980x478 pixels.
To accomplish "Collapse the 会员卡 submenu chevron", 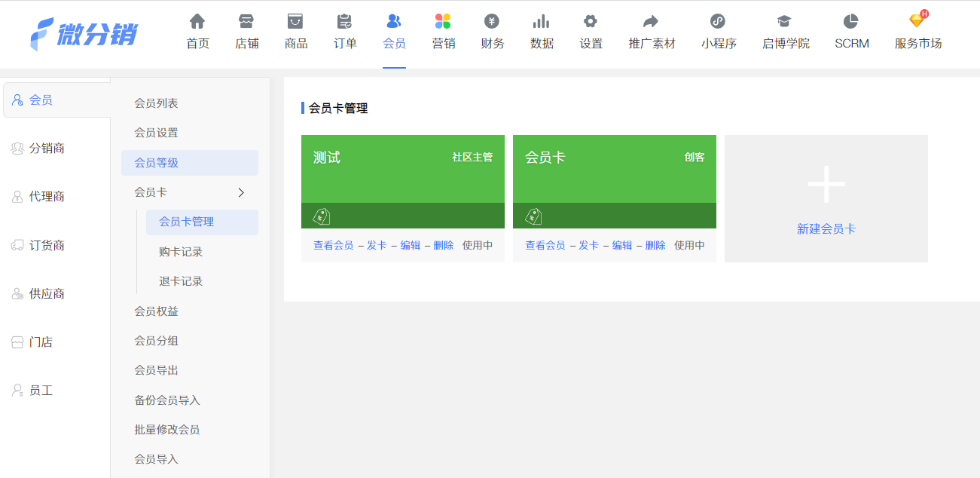I will [x=241, y=192].
